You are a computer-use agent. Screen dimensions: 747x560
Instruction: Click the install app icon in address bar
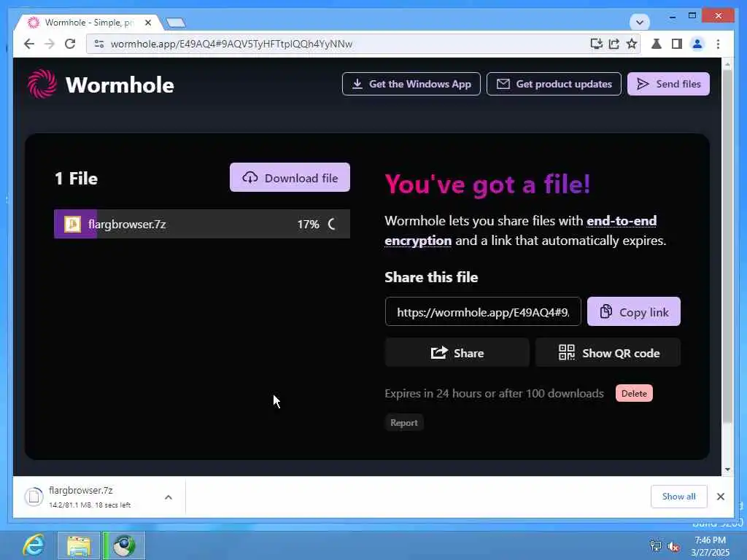point(596,44)
